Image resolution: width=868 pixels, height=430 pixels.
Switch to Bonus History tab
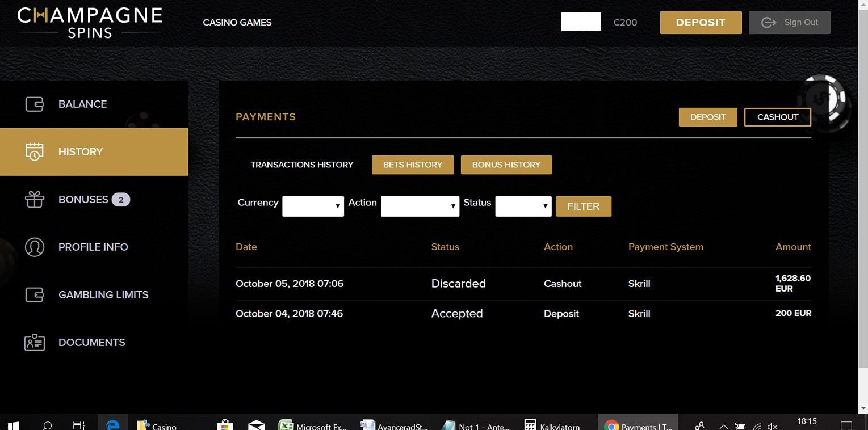point(506,165)
